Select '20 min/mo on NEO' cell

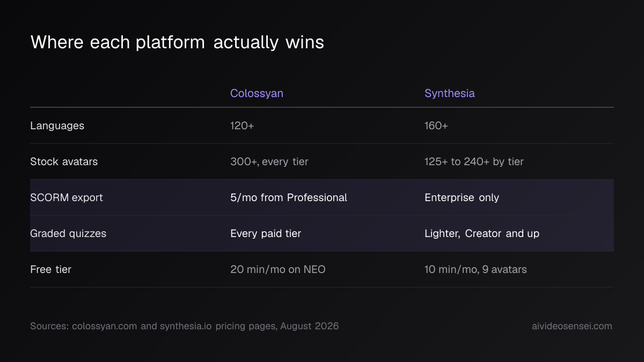(278, 269)
